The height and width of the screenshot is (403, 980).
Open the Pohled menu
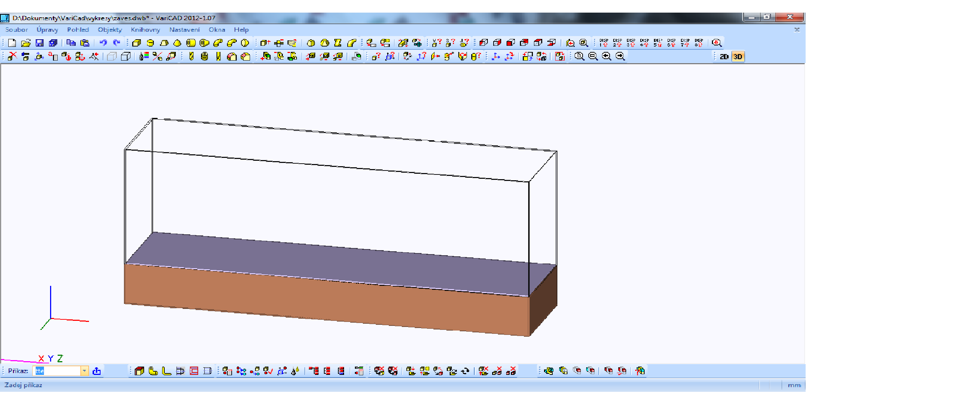coord(77,30)
